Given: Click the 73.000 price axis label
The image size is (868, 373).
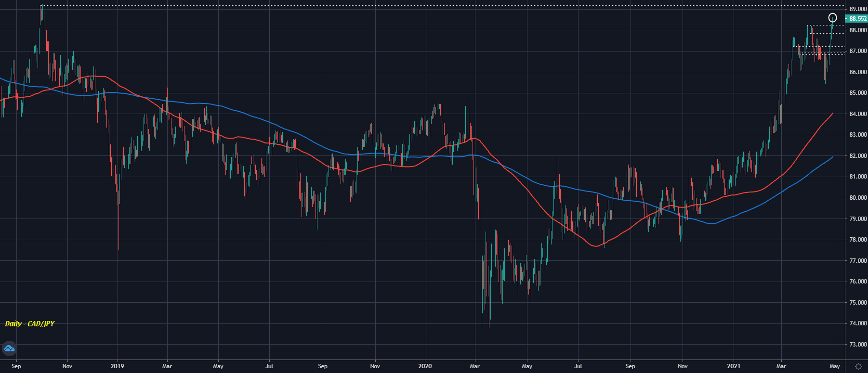Looking at the screenshot, I should click(x=858, y=345).
